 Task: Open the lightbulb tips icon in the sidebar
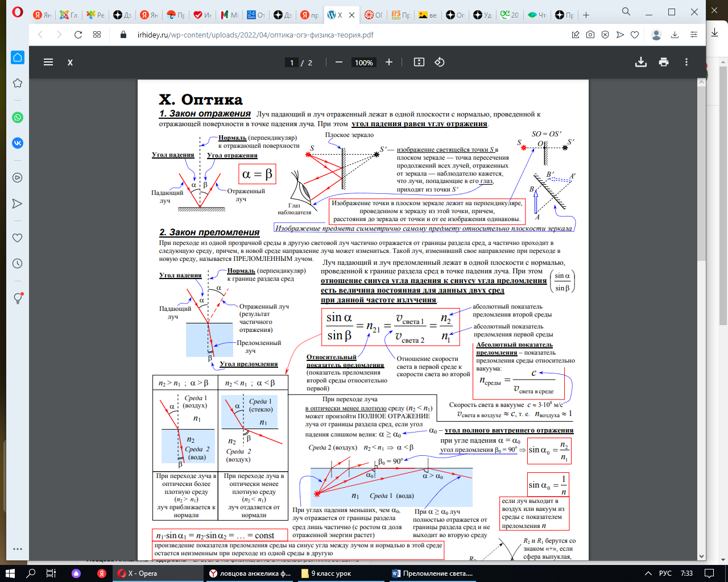point(18,298)
